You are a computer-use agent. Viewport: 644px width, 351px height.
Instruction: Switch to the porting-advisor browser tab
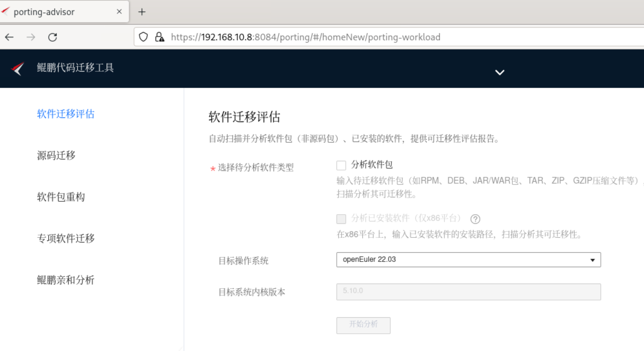pyautogui.click(x=64, y=12)
